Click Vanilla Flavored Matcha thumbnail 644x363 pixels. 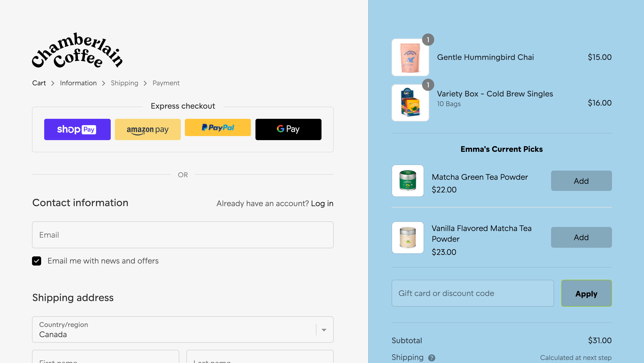[408, 238]
